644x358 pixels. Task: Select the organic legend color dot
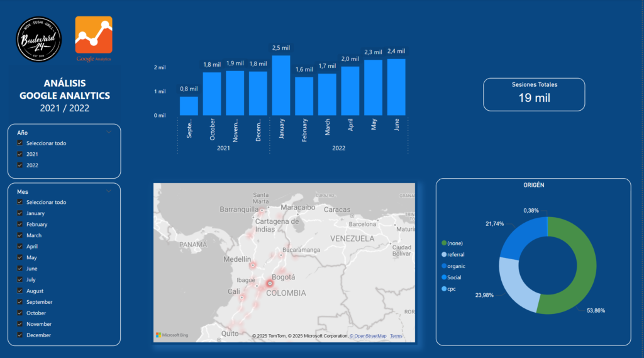click(444, 266)
